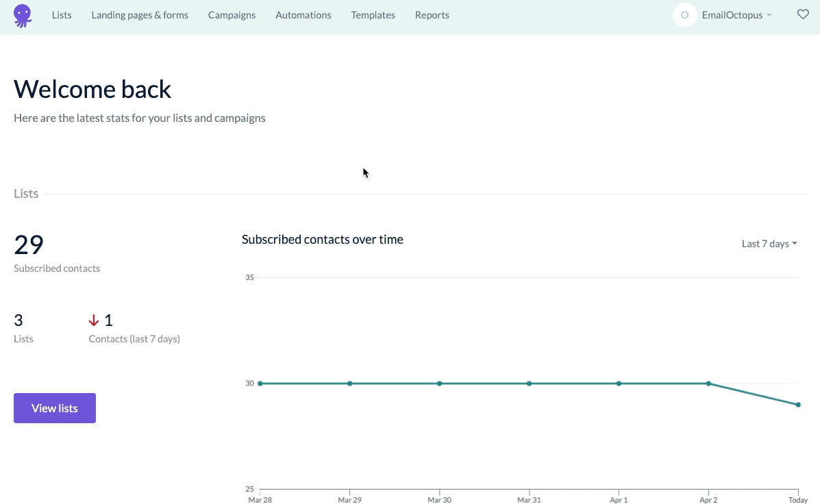The image size is (820, 504).
Task: Go to Landing pages & forms
Action: [140, 15]
